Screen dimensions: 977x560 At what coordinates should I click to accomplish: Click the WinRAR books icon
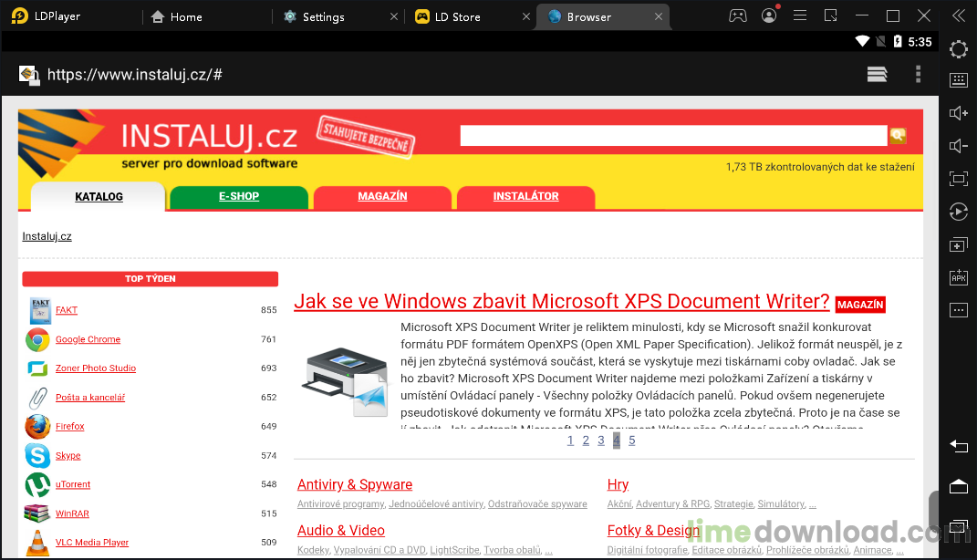coord(36,513)
